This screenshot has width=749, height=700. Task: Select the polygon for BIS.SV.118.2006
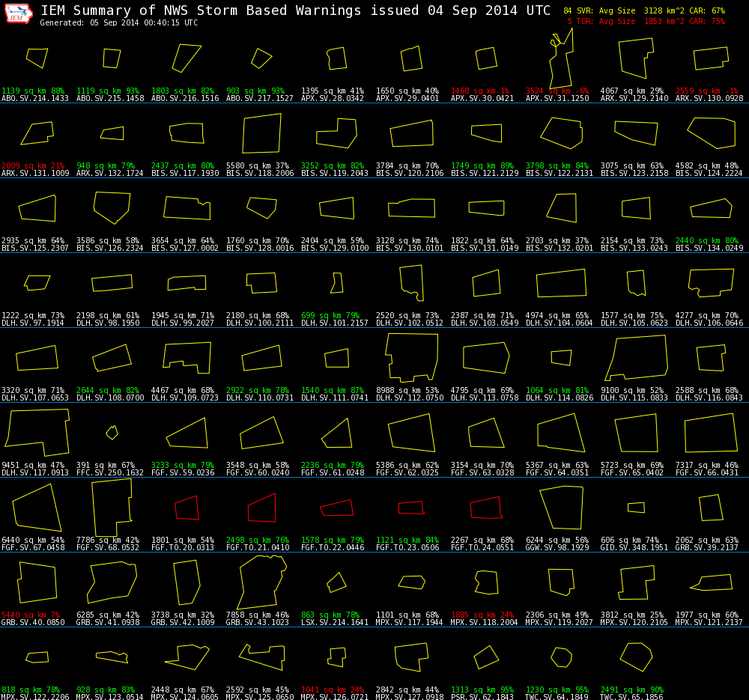coord(261,133)
